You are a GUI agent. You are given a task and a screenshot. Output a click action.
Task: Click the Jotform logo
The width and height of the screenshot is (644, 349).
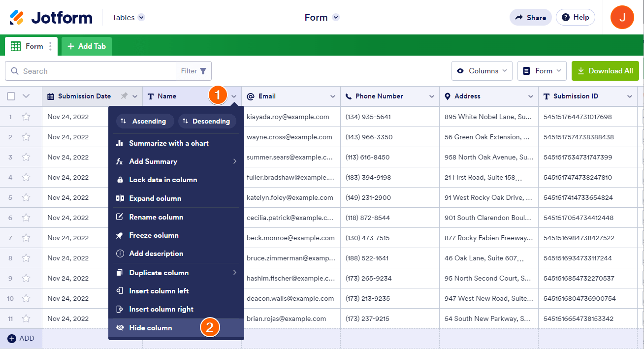coord(51,18)
